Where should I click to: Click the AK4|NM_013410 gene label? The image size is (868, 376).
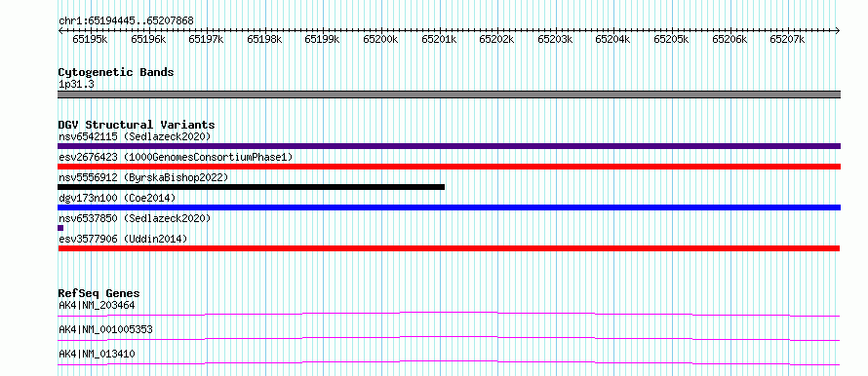[x=97, y=354]
